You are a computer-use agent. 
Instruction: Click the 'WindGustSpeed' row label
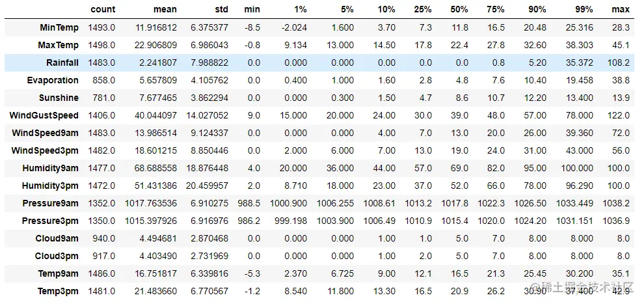click(44, 115)
